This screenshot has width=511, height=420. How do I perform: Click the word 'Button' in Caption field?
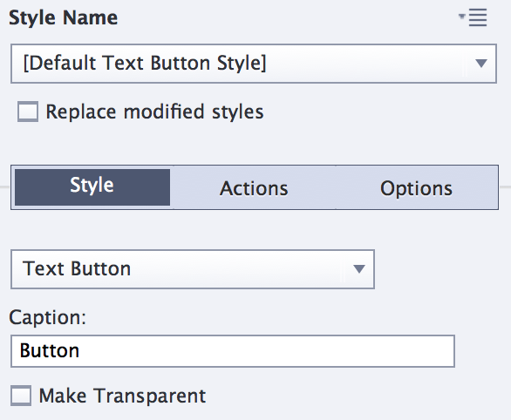click(50, 350)
